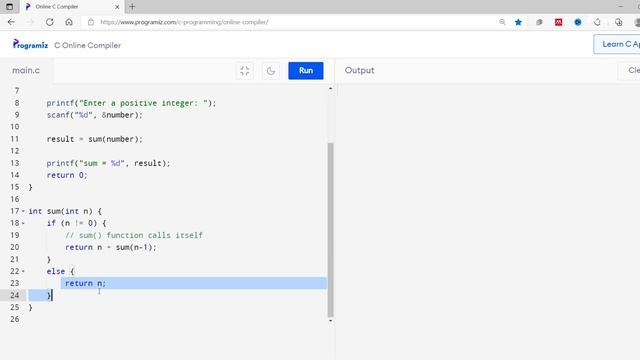Click the 'printf("sum = %d", result);' line
Screen dimensions: 640x360
[x=108, y=163]
